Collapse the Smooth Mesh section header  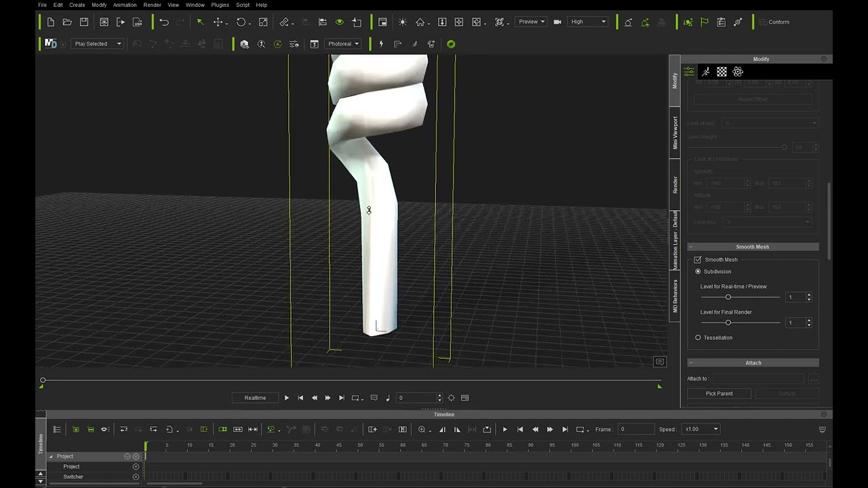(753, 247)
